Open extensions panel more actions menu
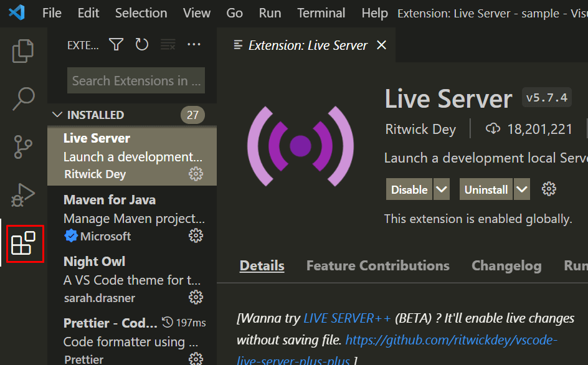 tap(194, 45)
